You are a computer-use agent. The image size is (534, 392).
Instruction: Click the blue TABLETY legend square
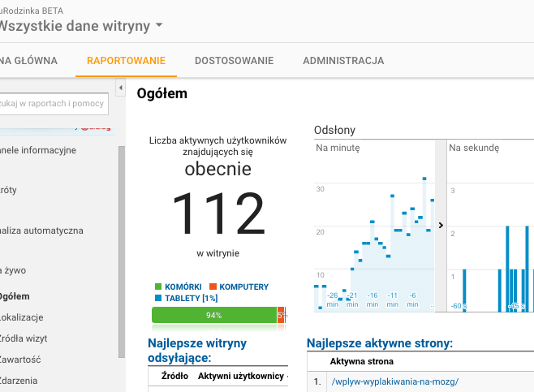157,299
